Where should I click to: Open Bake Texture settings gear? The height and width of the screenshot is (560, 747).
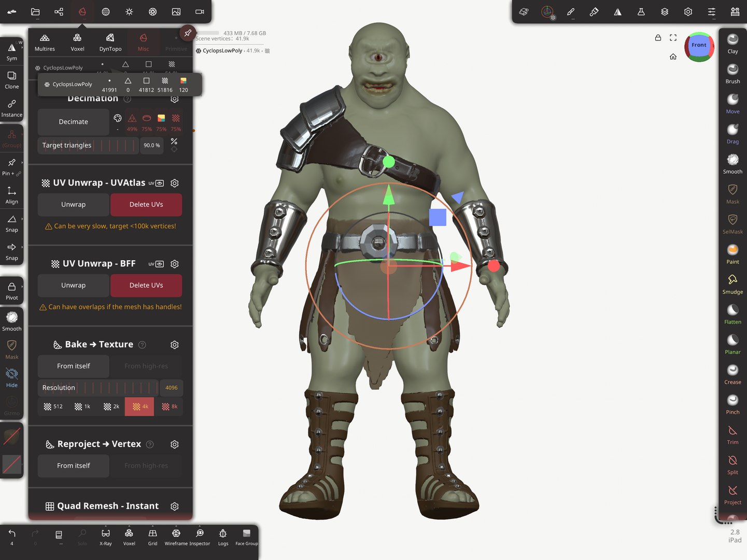click(x=175, y=345)
